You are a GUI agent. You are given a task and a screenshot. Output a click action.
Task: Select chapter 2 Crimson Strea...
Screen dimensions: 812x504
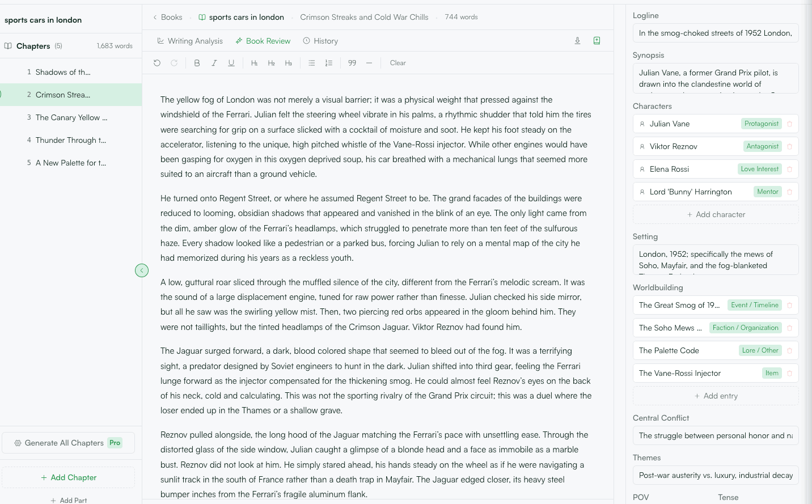coord(71,95)
